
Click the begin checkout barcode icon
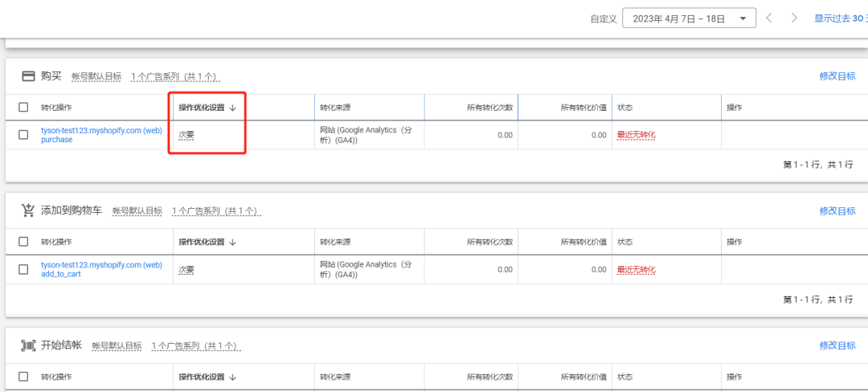(x=28, y=345)
